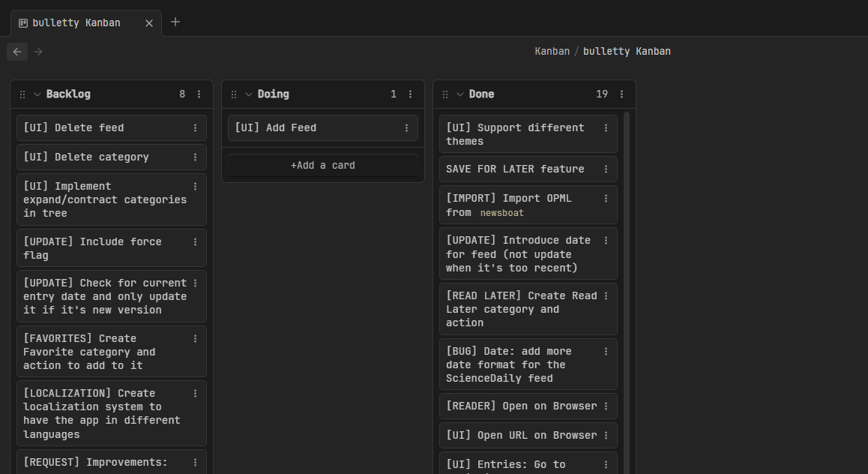The width and height of the screenshot is (868, 474).
Task: Open three-dot menu on Add Feed card
Action: click(x=406, y=128)
